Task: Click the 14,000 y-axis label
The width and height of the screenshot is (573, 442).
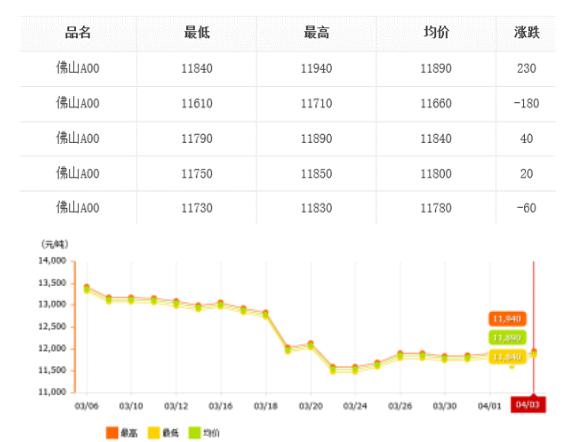Action: point(53,260)
